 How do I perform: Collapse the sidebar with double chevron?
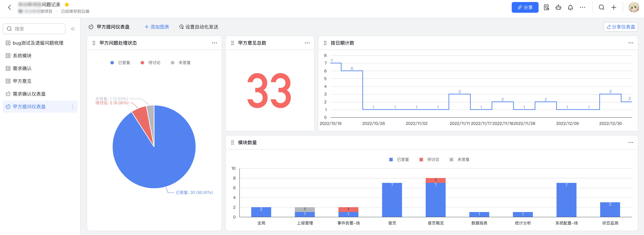click(x=73, y=29)
